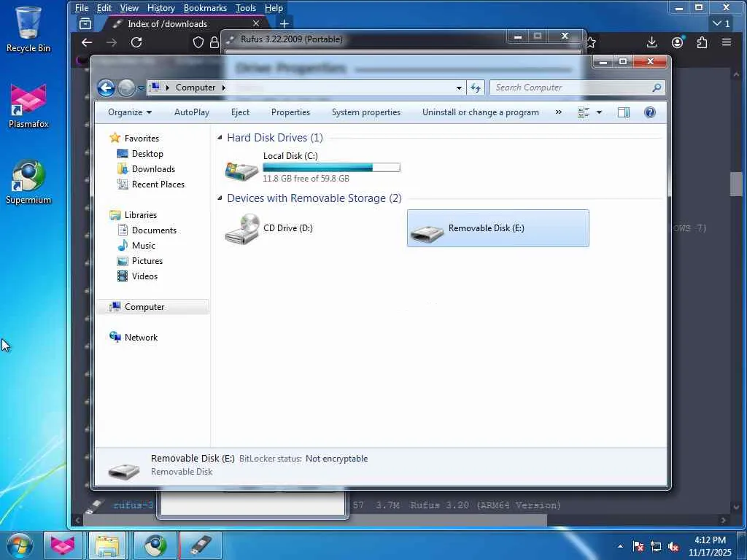Click Uninstall or change a program
Viewport: 747px width, 560px height.
(480, 112)
